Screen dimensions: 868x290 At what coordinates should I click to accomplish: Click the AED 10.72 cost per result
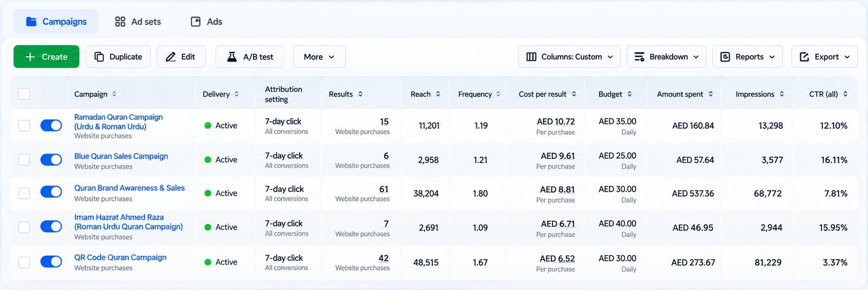[556, 121]
